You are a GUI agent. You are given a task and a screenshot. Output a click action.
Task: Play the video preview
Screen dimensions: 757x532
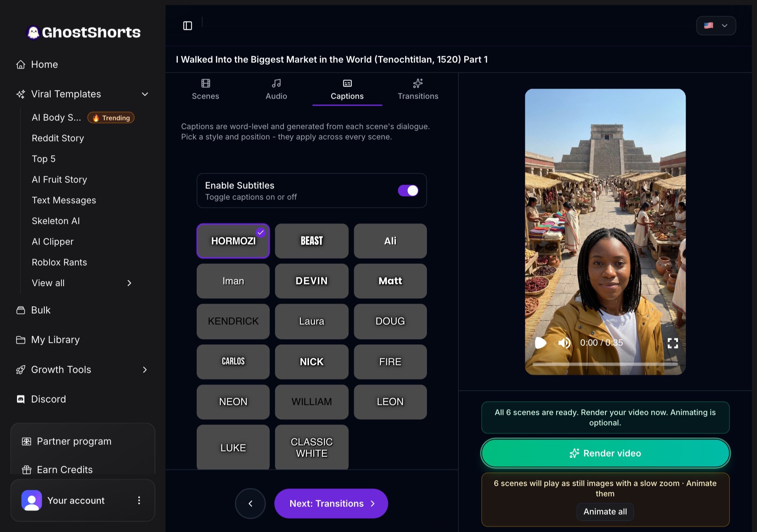(540, 343)
